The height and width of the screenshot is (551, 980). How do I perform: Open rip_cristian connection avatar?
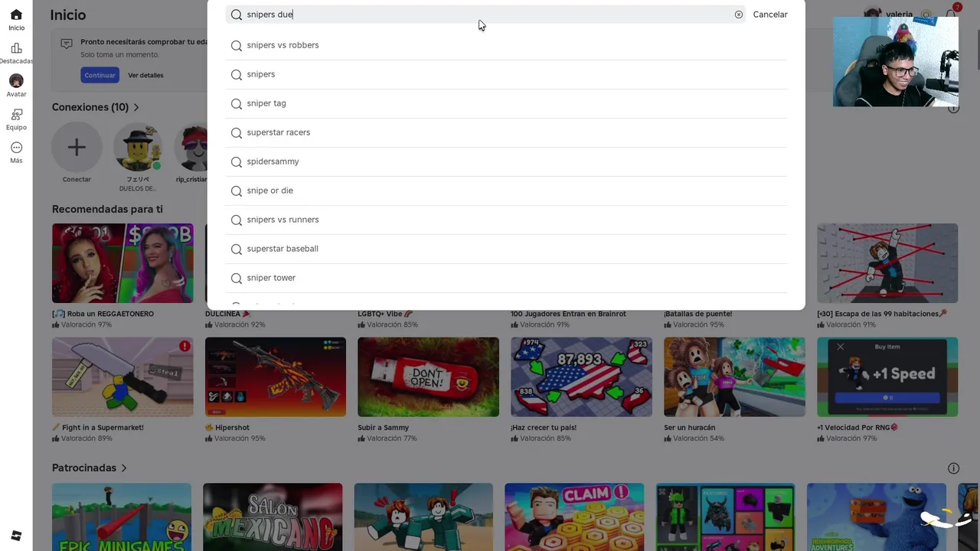(x=191, y=147)
